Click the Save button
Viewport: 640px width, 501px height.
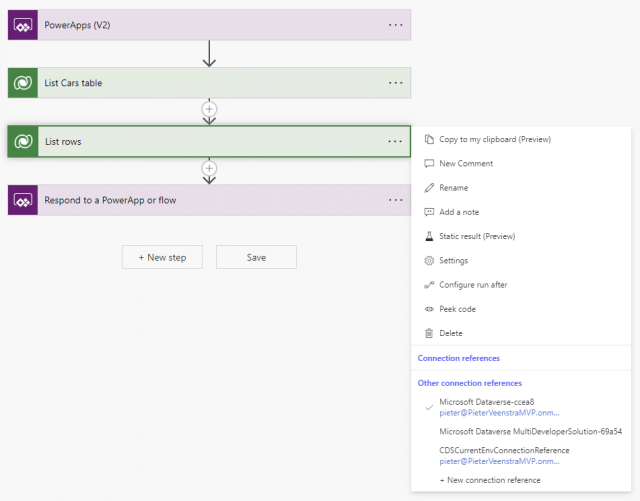256,257
